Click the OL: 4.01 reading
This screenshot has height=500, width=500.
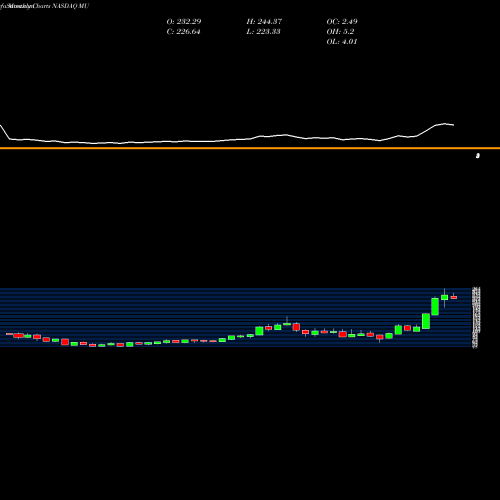click(x=342, y=41)
